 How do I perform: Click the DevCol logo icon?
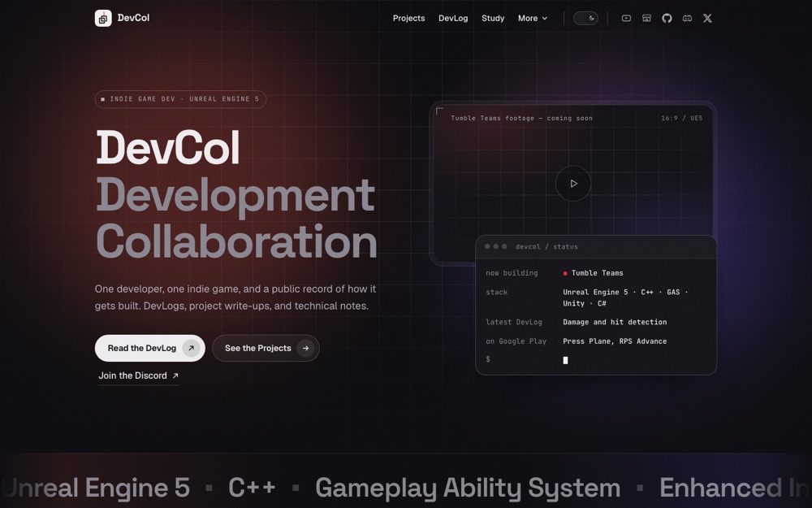tap(103, 18)
